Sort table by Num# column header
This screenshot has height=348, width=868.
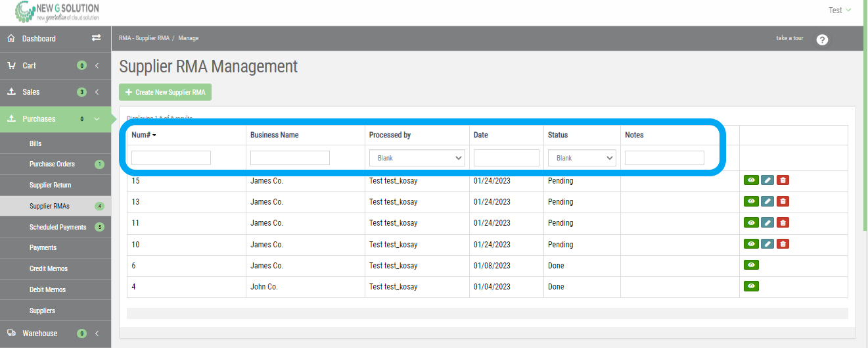[144, 135]
